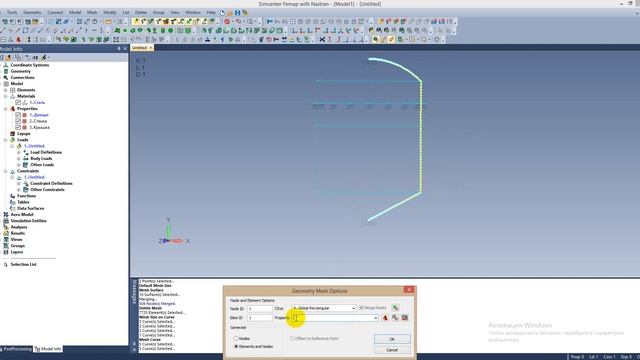Click the Tables icon in tree
Image resolution: width=640 pixels, height=360 pixels.
tap(12, 202)
